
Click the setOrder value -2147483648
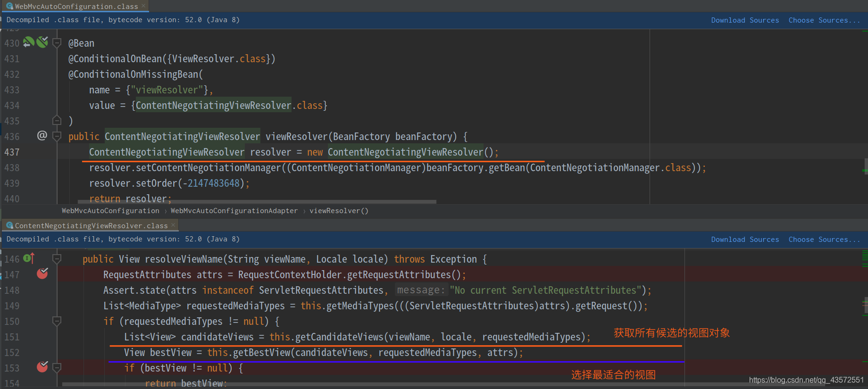tap(211, 183)
